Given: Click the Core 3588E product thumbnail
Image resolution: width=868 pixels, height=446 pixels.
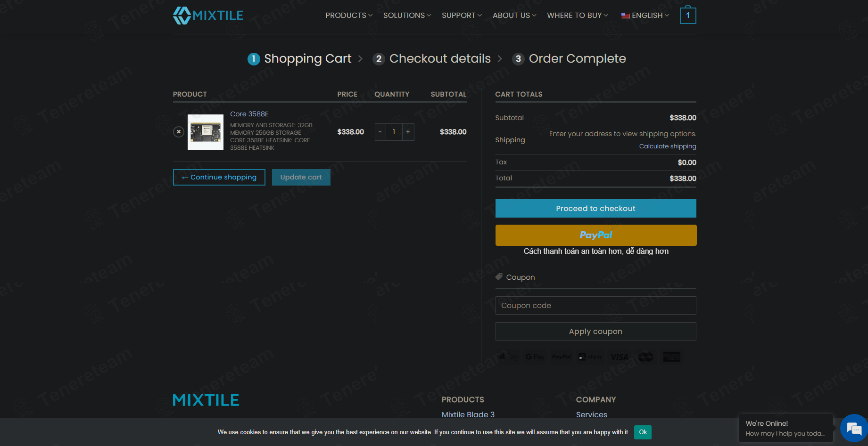Looking at the screenshot, I should click(206, 132).
